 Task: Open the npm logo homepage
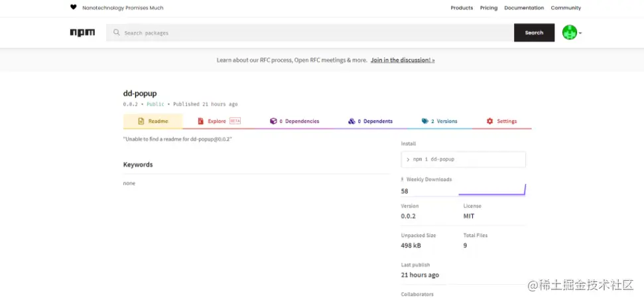tap(82, 33)
